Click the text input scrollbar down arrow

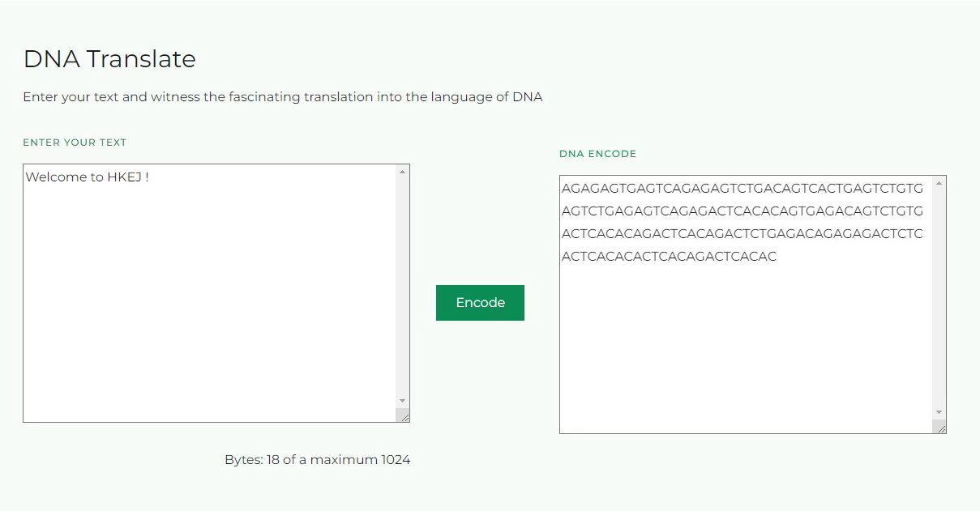[x=403, y=401]
